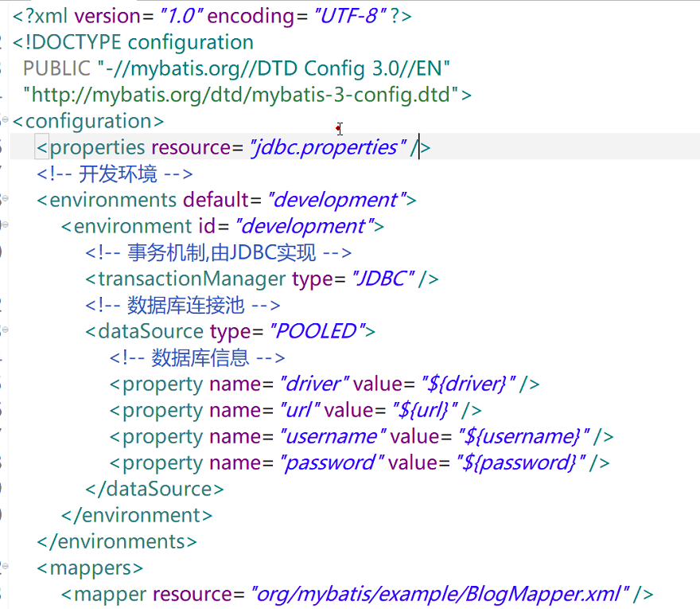Image resolution: width=700 pixels, height=609 pixels.
Task: Click the version attribute in XML declaration
Action: pos(107,16)
